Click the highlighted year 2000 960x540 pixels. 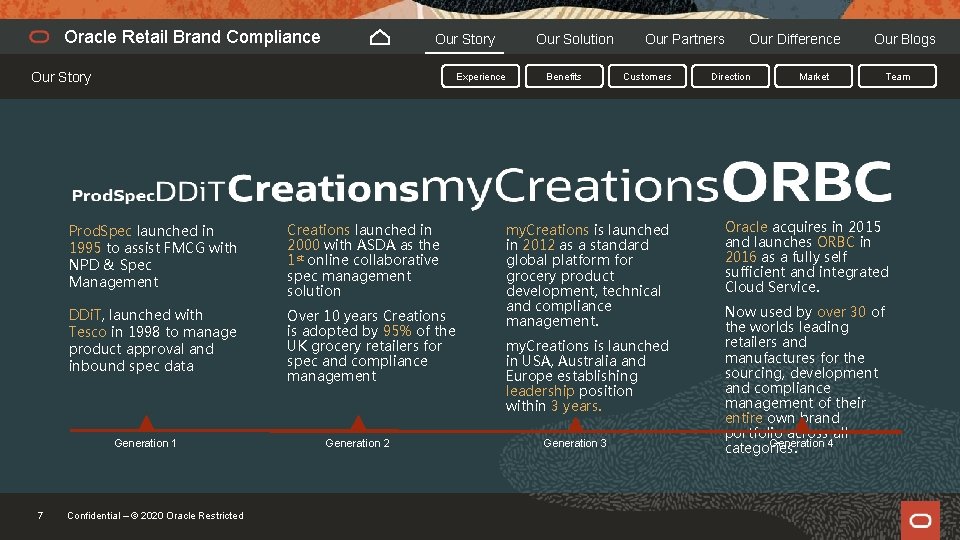pyautogui.click(x=304, y=245)
